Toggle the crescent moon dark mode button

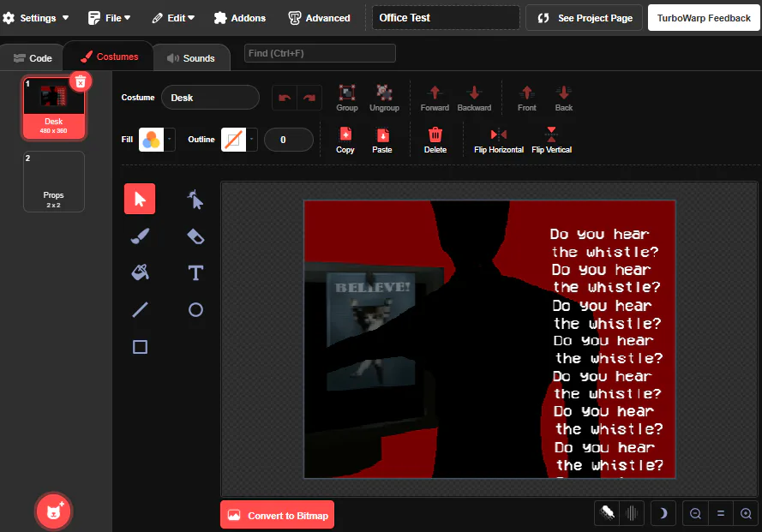pyautogui.click(x=663, y=513)
